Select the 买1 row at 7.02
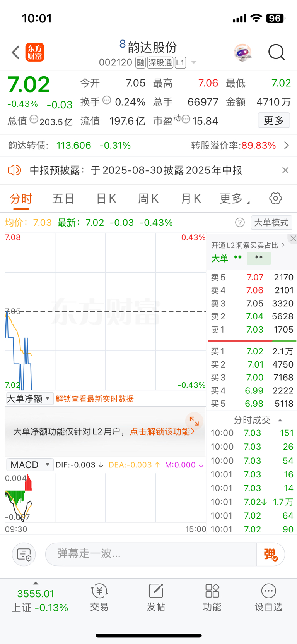 252,351
